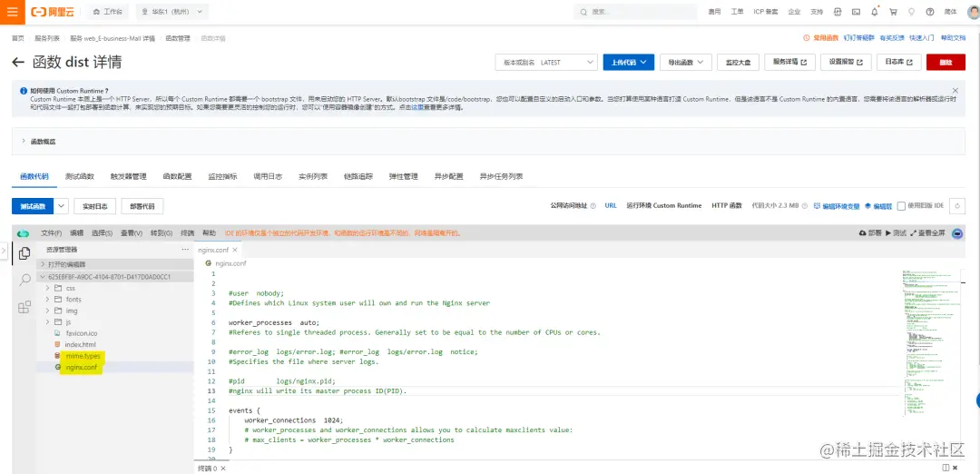
Task: Open the extensions icon in IDE activity bar
Action: pyautogui.click(x=24, y=307)
